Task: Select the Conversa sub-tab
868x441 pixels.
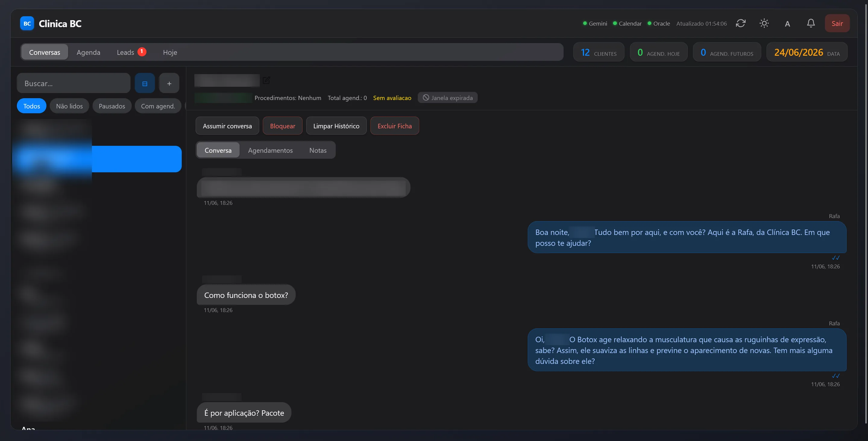Action: pyautogui.click(x=218, y=150)
